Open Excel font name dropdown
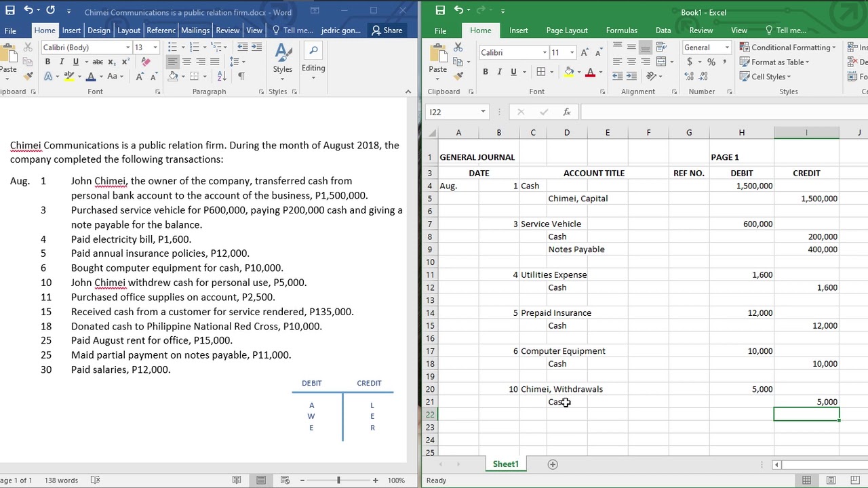Viewport: 868px width, 488px height. (x=544, y=53)
